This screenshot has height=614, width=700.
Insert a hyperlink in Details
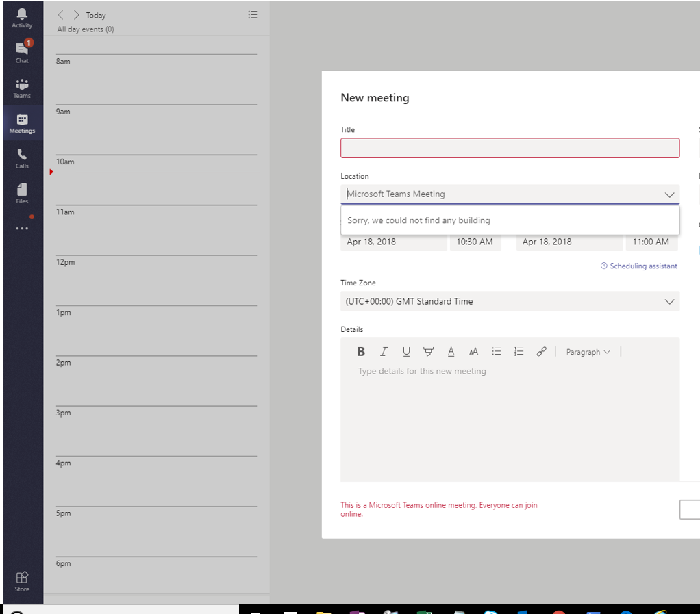pos(542,352)
